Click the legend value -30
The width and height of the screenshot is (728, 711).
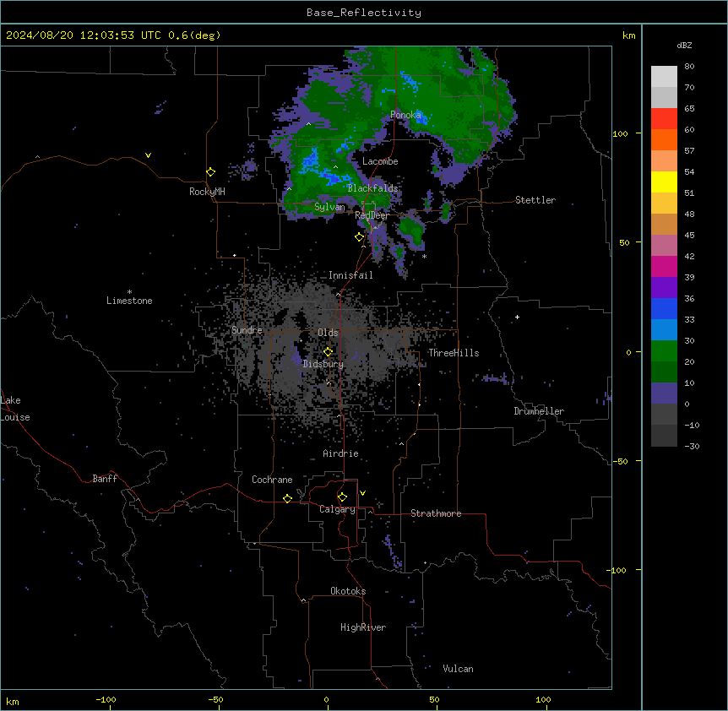[692, 447]
